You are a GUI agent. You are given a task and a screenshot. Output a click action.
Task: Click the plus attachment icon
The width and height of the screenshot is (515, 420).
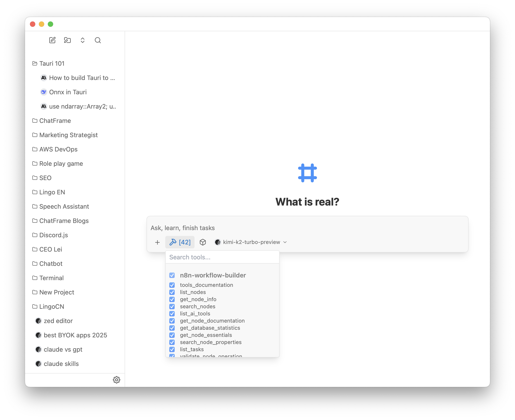(x=157, y=242)
